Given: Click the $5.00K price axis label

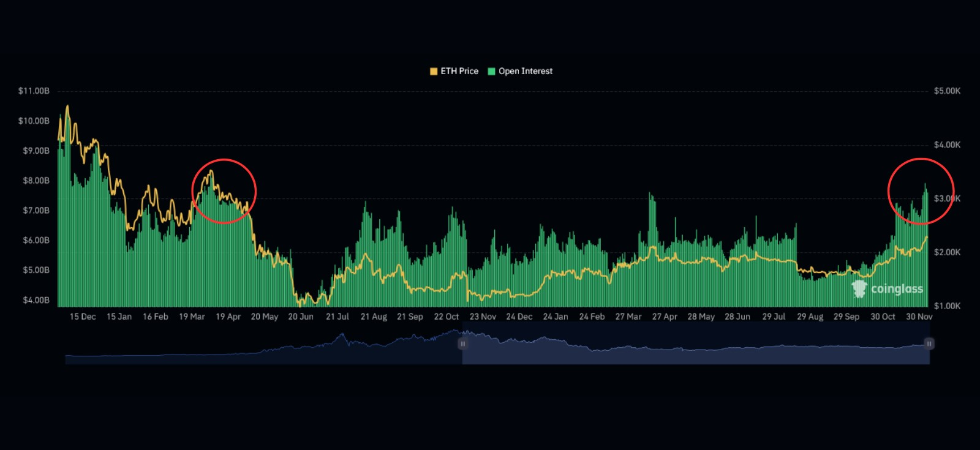Looking at the screenshot, I should (947, 91).
